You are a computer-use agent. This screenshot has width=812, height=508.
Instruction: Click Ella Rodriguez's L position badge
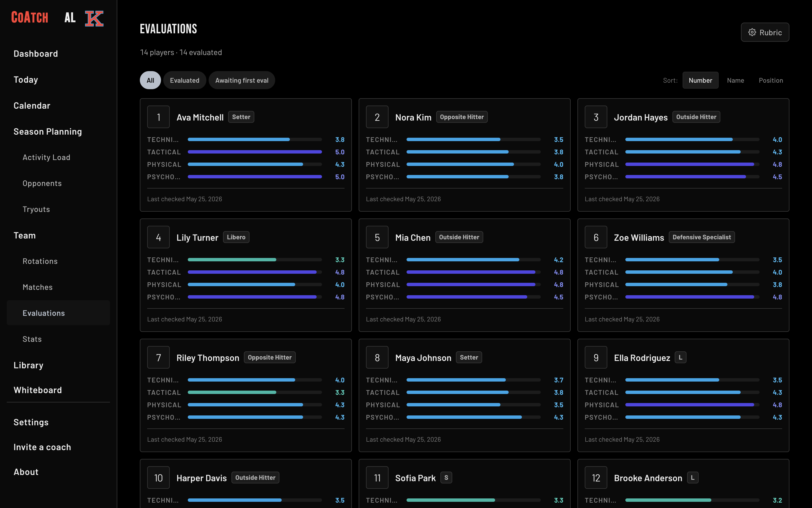point(680,358)
